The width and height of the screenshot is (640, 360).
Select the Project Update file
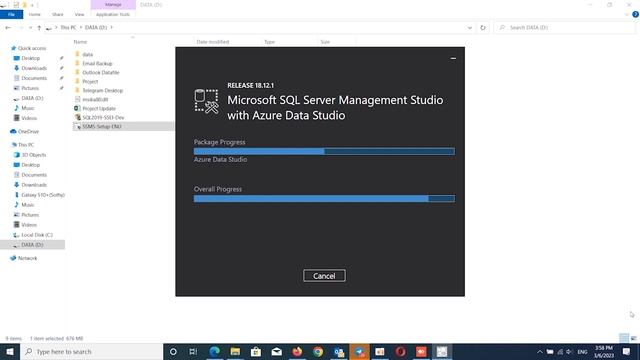click(x=99, y=108)
